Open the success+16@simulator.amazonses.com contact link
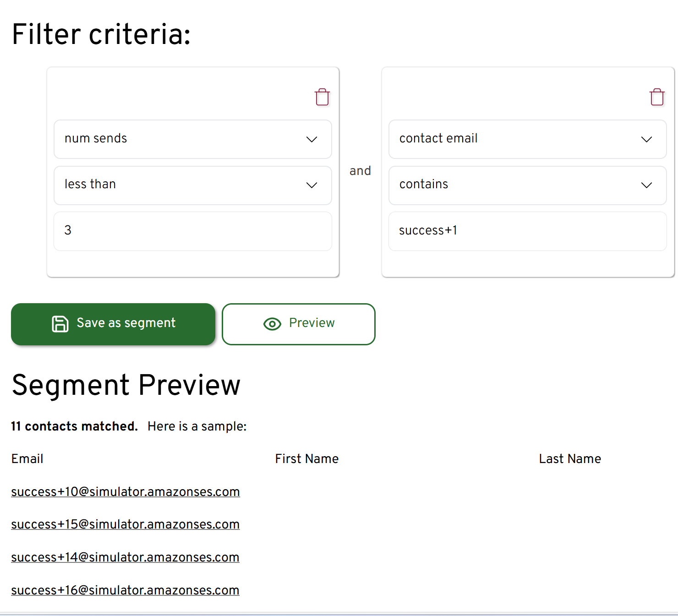The height and width of the screenshot is (616, 678). pyautogui.click(x=126, y=590)
